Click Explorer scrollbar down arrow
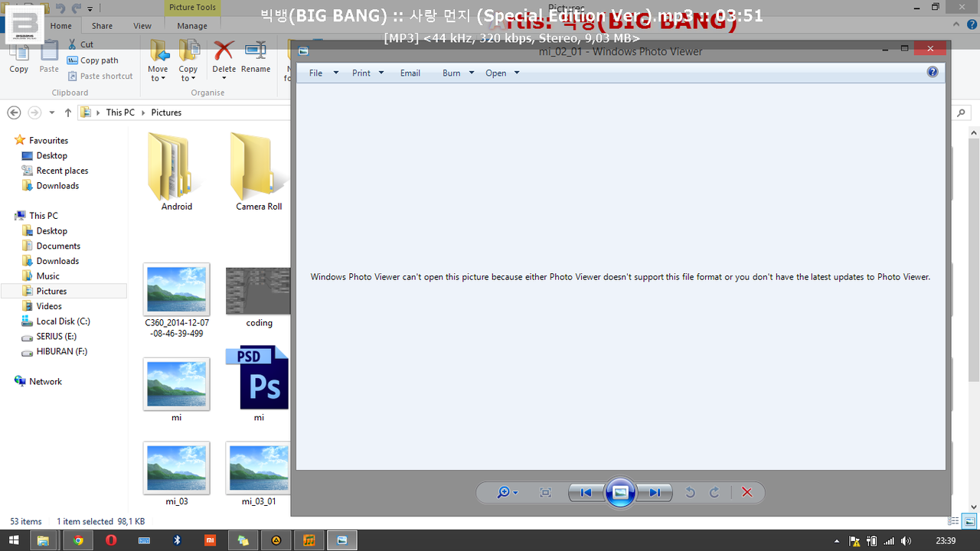The width and height of the screenshot is (980, 551). pyautogui.click(x=974, y=507)
